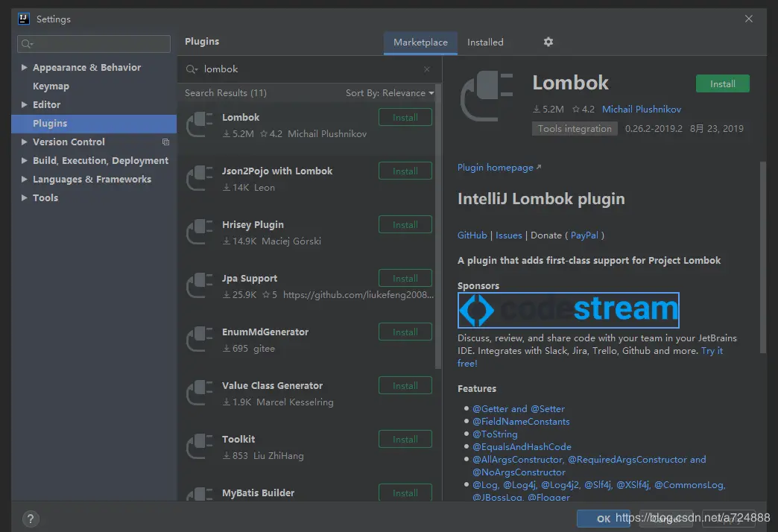778x532 pixels.
Task: Click the large Lombok icon in details
Action: [486, 96]
